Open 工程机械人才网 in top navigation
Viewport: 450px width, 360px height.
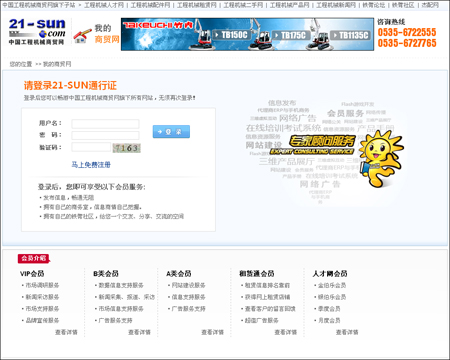(104, 5)
